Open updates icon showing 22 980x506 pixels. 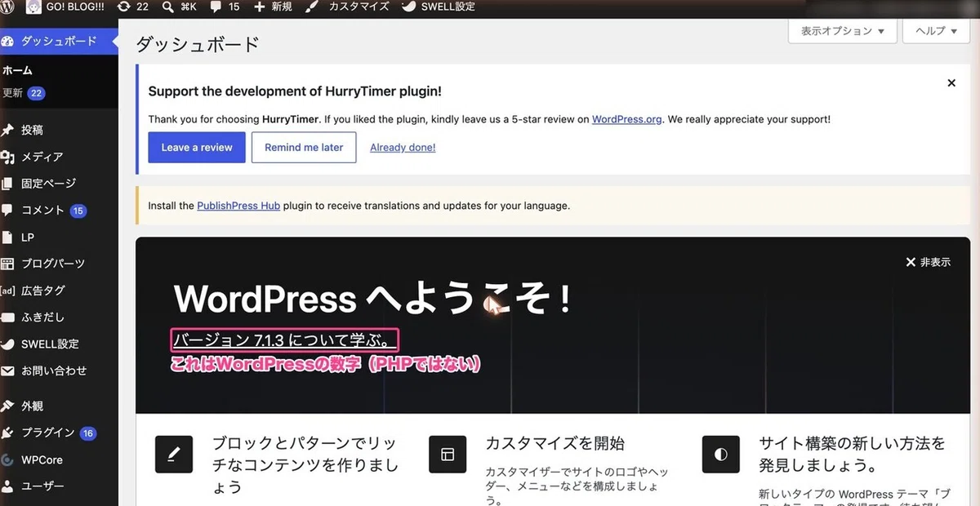pos(123,7)
